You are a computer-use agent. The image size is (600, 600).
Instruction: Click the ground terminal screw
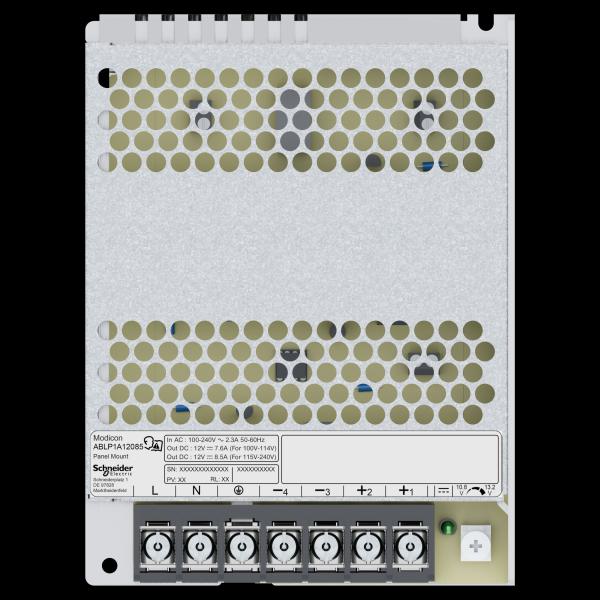pyautogui.click(x=240, y=547)
